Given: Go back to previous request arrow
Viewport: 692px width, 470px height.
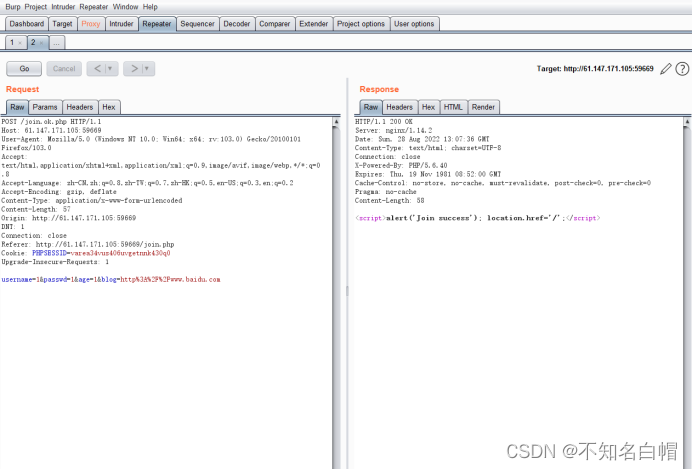Looking at the screenshot, I should pos(97,68).
